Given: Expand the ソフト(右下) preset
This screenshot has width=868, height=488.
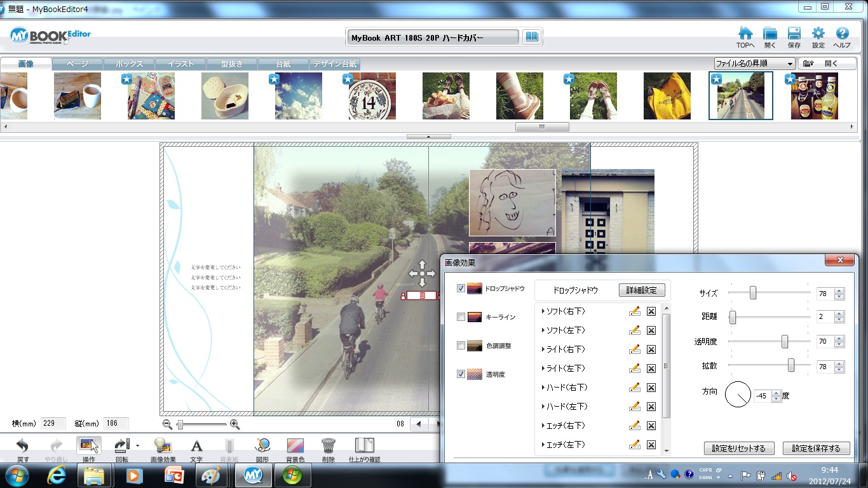Looking at the screenshot, I should [543, 311].
